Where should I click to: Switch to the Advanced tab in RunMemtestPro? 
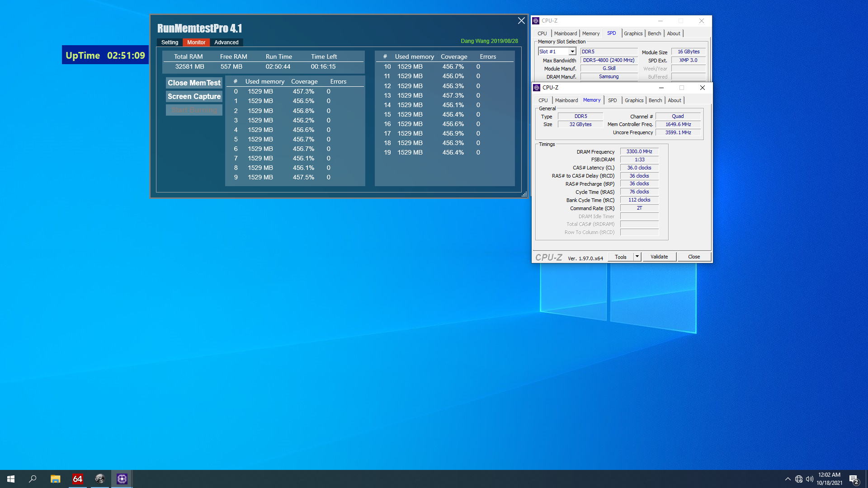tap(226, 42)
